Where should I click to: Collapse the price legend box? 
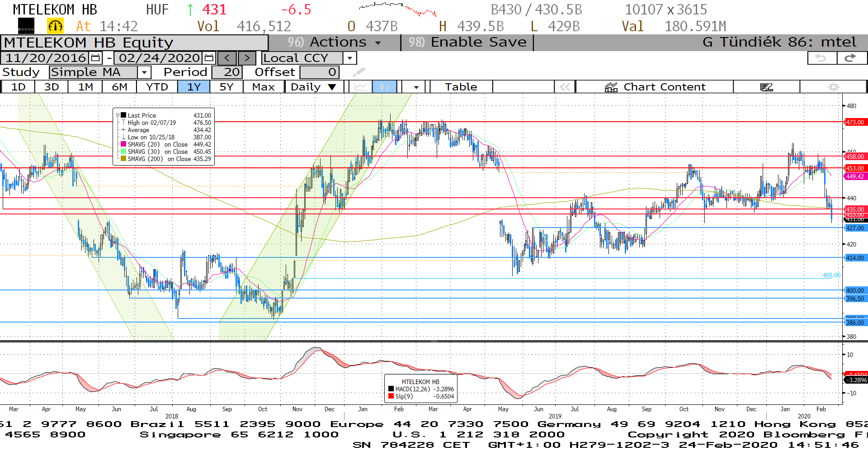point(118,115)
